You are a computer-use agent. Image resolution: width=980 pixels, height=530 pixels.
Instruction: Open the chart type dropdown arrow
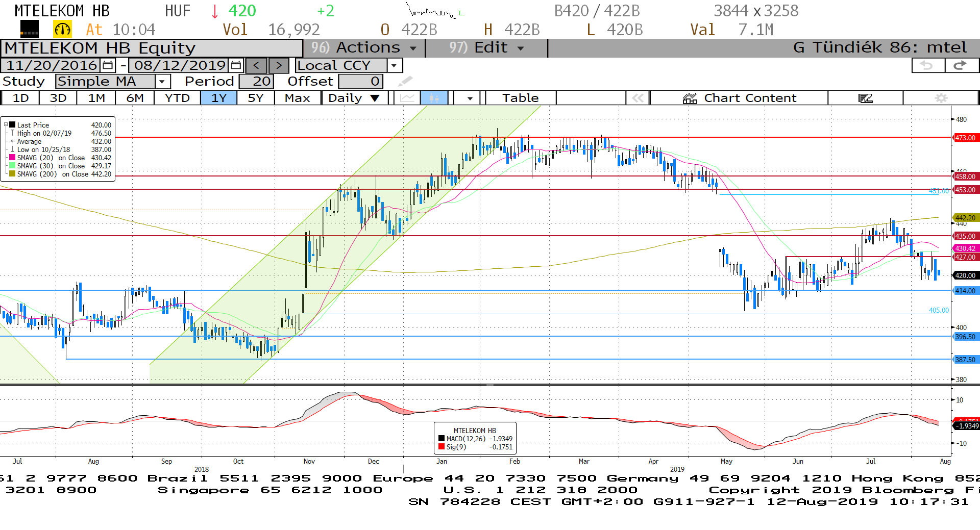coord(470,98)
